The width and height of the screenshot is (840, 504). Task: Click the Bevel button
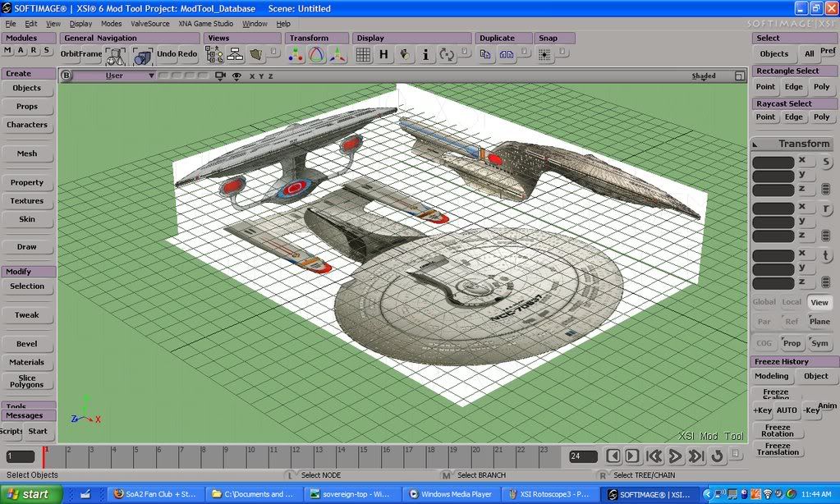(27, 344)
